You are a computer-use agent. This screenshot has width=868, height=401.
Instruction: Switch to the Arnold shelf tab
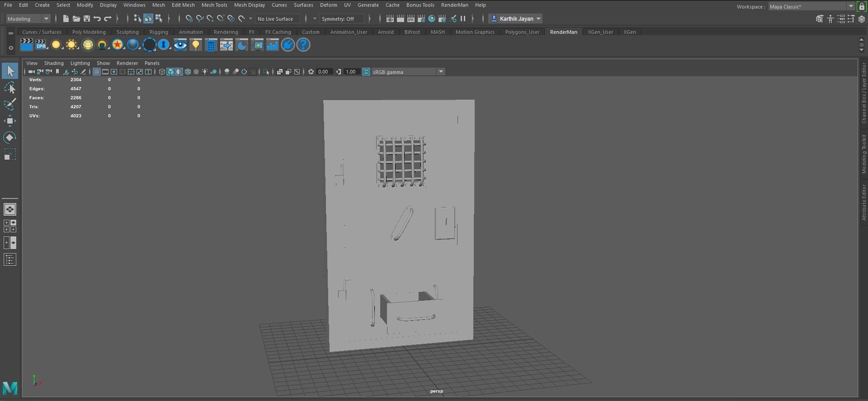[x=386, y=32]
